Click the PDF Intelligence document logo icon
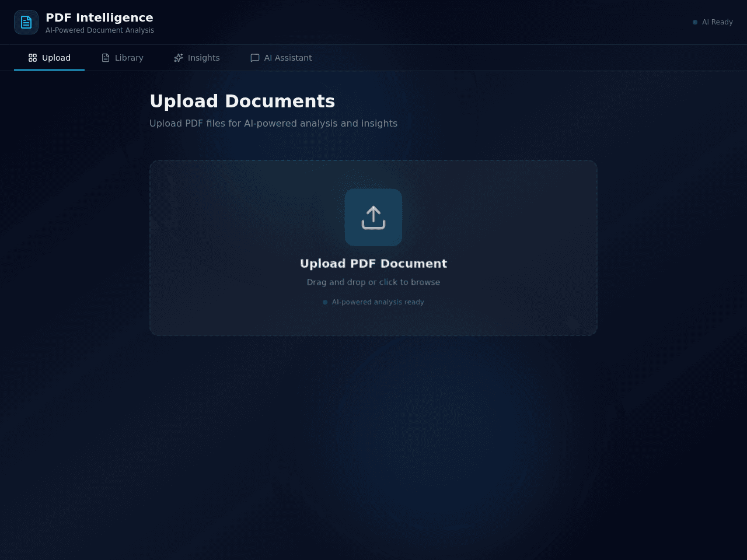This screenshot has width=747, height=560. pyautogui.click(x=26, y=22)
